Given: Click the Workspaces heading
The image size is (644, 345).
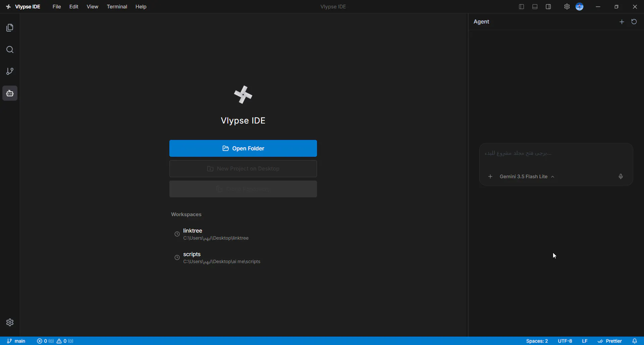Looking at the screenshot, I should click(x=186, y=214).
